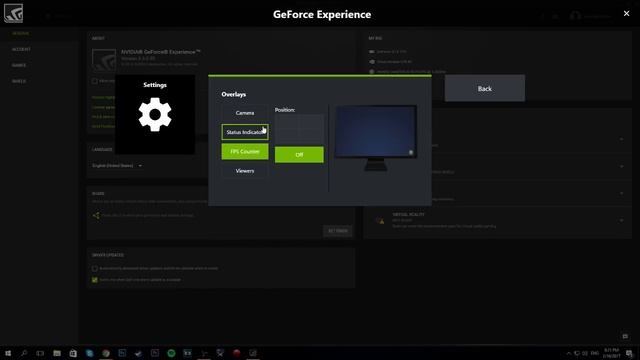Click the monitor preview image
The image size is (640, 360).
click(x=376, y=138)
